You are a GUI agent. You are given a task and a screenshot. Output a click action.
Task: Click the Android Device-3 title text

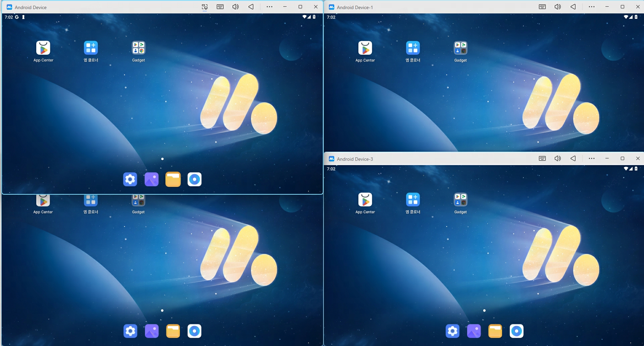click(355, 159)
